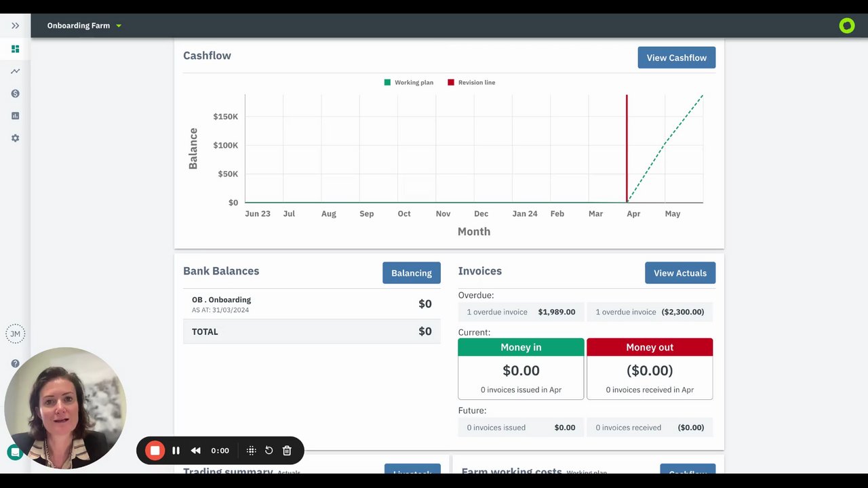Pause the recording
Viewport: 868px width, 488px height.
click(x=176, y=450)
